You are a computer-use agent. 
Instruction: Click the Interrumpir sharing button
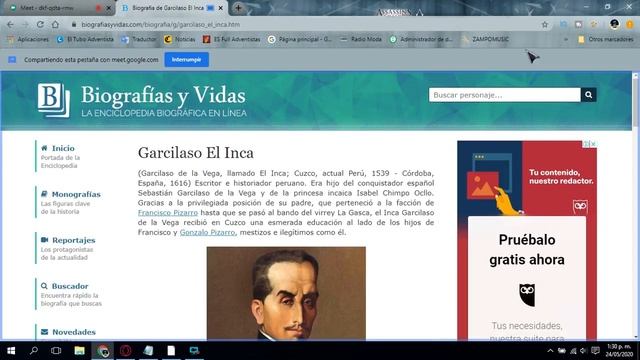187,60
